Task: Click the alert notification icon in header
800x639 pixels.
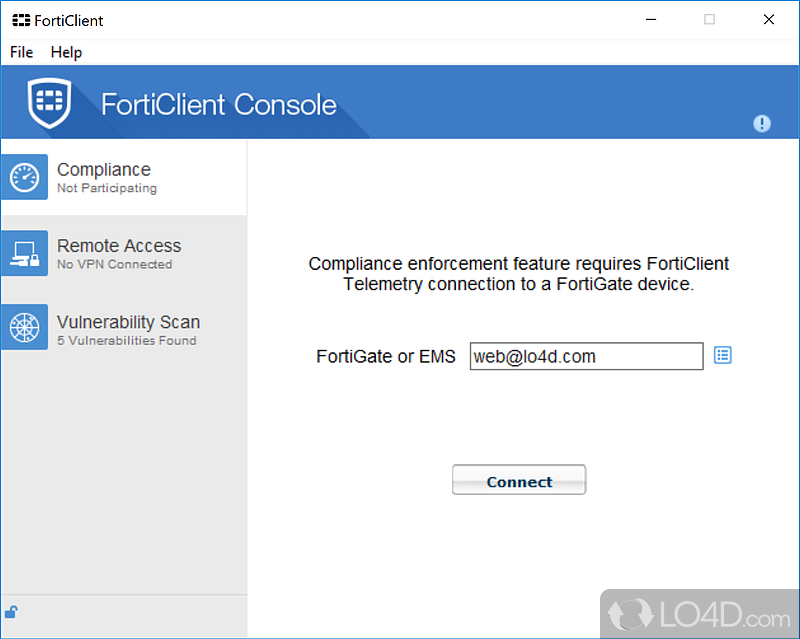Action: click(x=762, y=123)
